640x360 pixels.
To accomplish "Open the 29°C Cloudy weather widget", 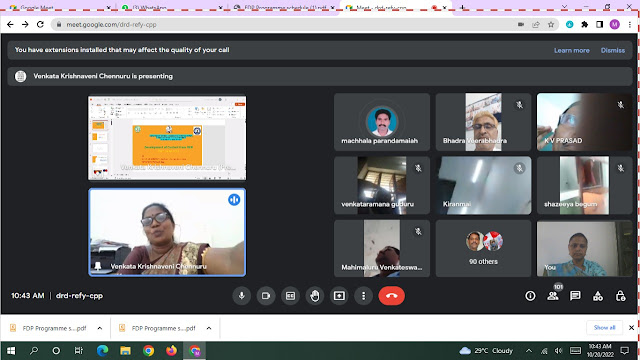I will tap(486, 351).
